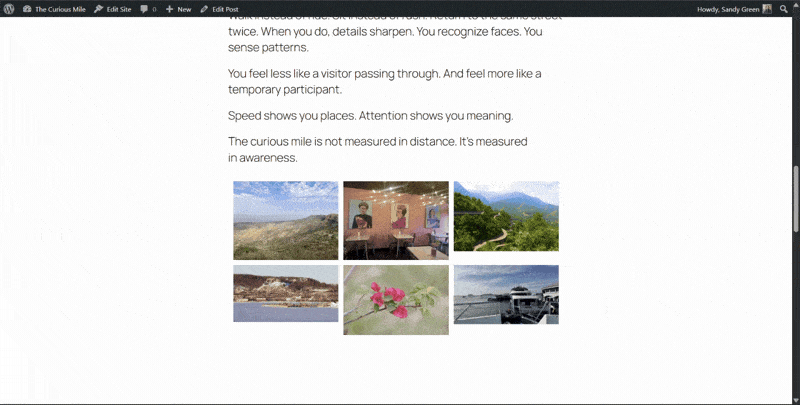Open The Curious Mile site link
This screenshot has height=405, width=800.
pyautogui.click(x=60, y=8)
